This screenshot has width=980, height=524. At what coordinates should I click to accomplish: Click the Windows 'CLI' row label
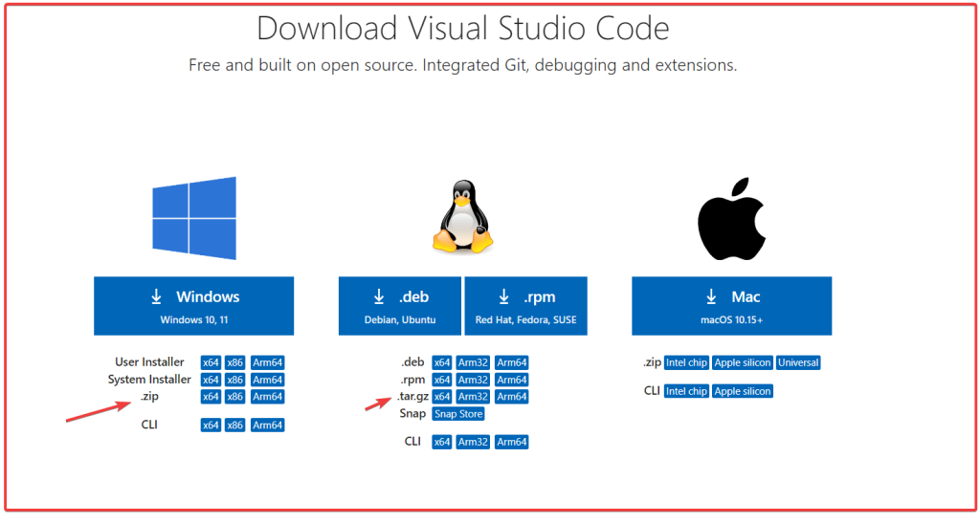149,425
